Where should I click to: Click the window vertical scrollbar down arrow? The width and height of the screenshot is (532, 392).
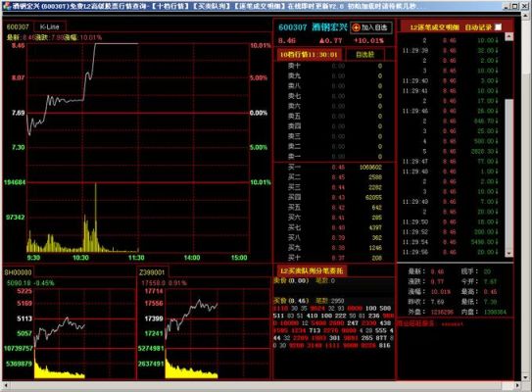tap(526, 377)
